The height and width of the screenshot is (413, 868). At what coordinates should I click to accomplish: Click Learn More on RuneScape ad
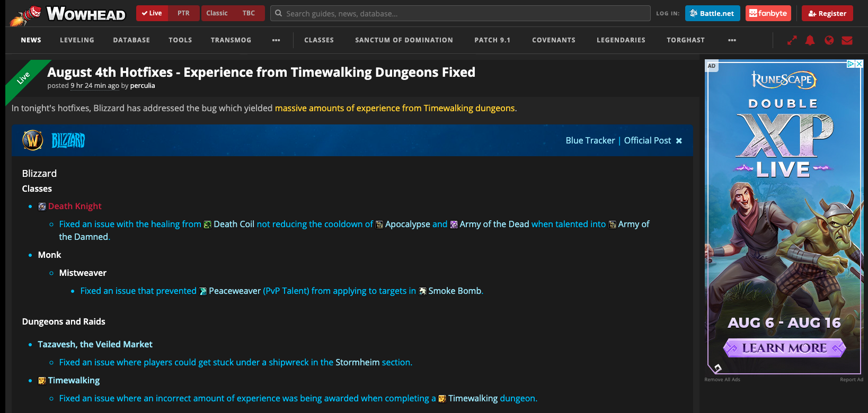[x=784, y=348]
